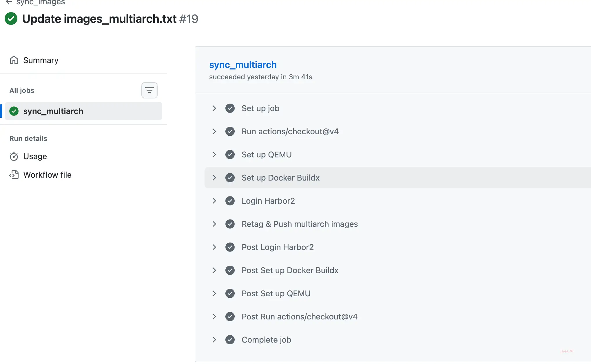
Task: Click the success check beside the run title
Action: [11, 19]
